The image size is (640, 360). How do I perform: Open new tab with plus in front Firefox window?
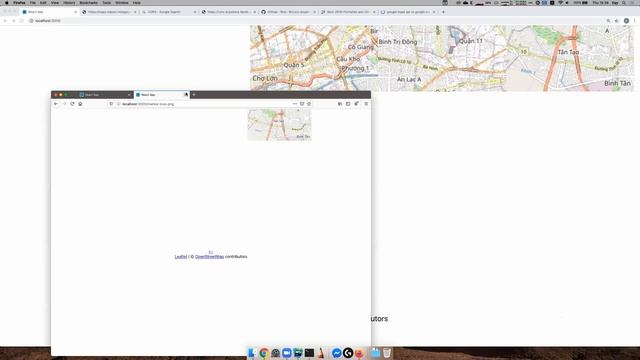click(x=194, y=95)
